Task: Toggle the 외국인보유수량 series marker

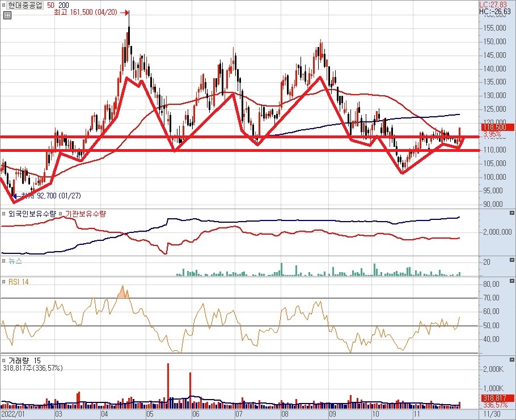Action: tap(4, 214)
